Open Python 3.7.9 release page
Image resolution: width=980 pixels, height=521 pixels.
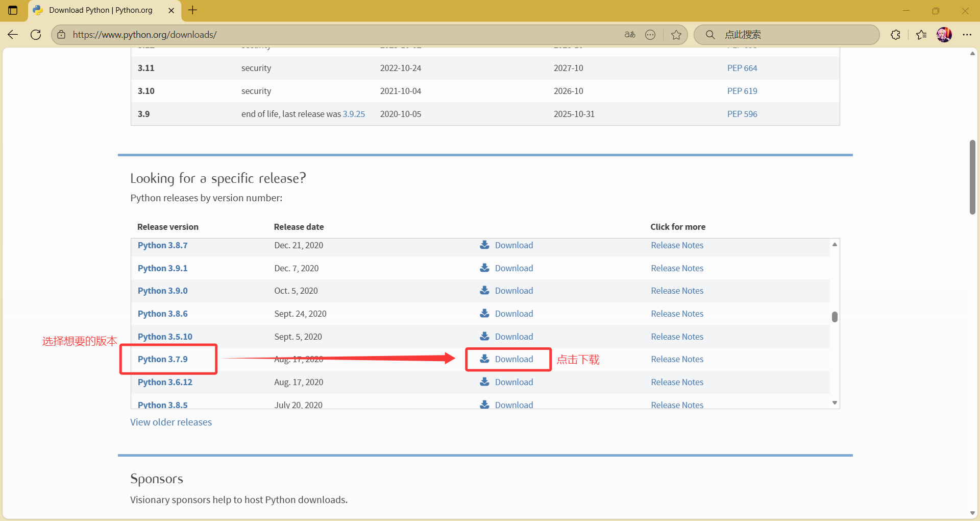(x=162, y=359)
